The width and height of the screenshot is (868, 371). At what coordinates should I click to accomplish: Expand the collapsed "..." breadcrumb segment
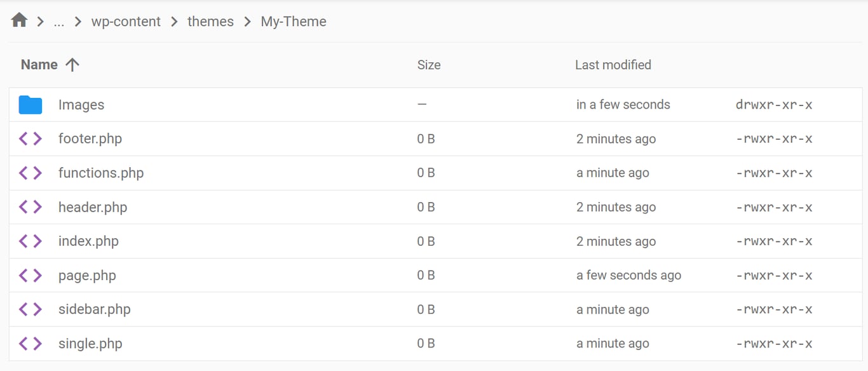[58, 21]
